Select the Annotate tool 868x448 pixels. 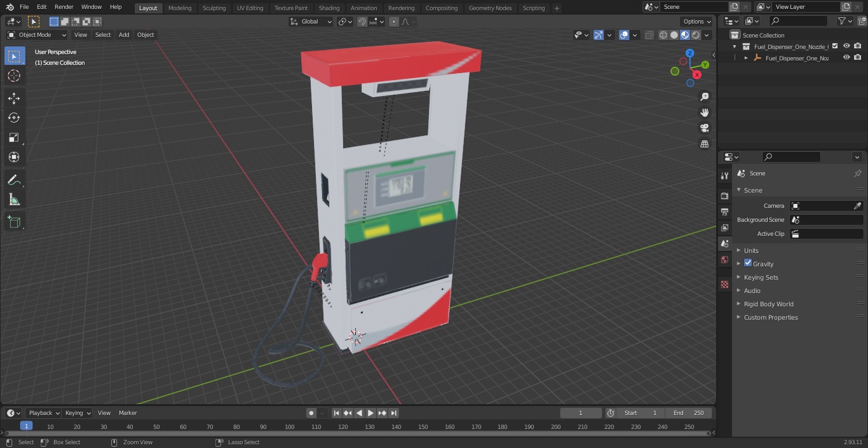pyautogui.click(x=14, y=180)
